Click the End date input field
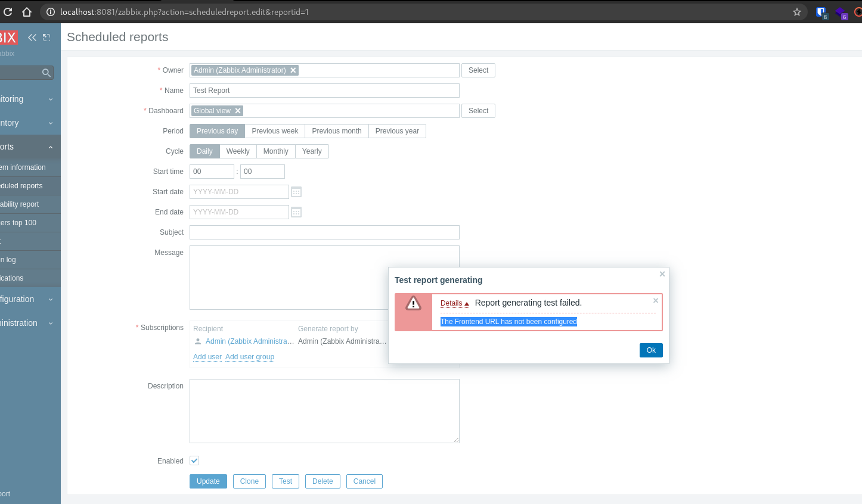This screenshot has height=504, width=862. click(x=239, y=212)
